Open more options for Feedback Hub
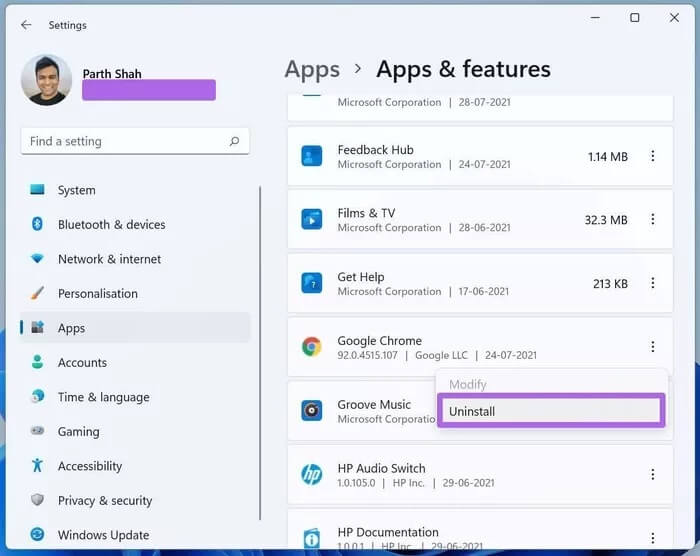700x556 pixels. [x=653, y=156]
